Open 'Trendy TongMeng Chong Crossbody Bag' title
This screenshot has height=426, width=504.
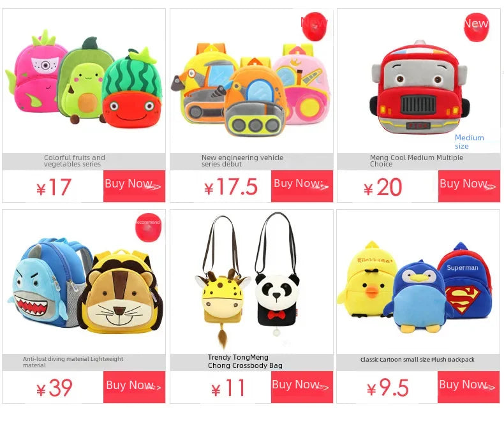(x=245, y=362)
